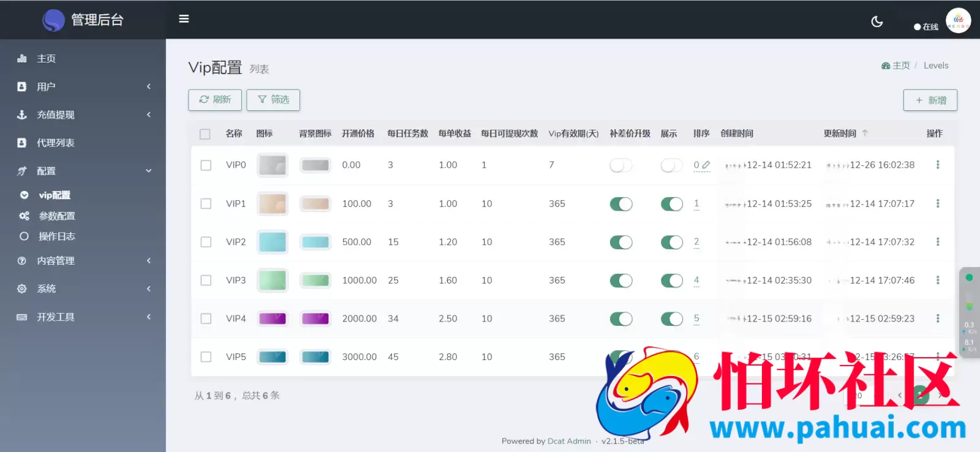Click the 代理列表 sidebar icon

click(22, 143)
